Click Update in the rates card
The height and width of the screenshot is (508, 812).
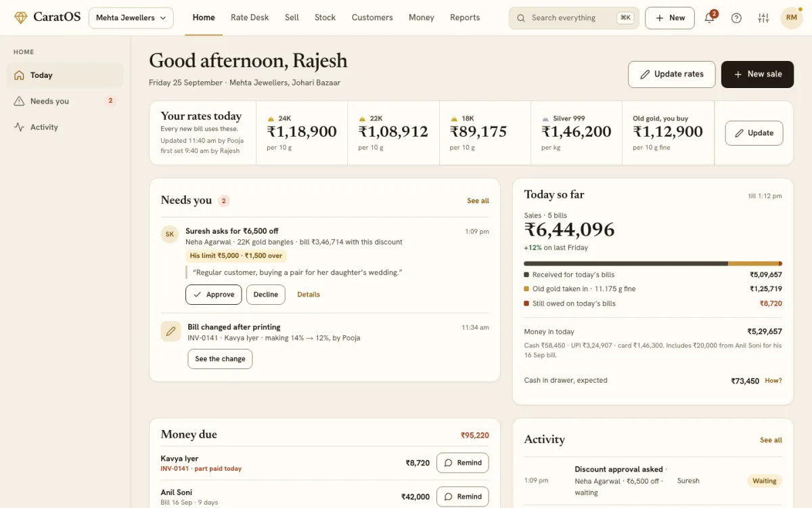coord(754,133)
